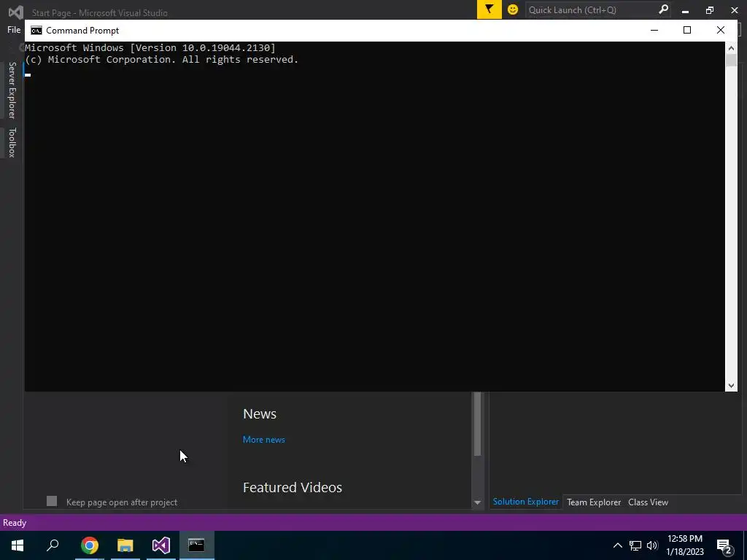Open the File menu in Visual Studio
The image size is (747, 560).
tap(14, 30)
